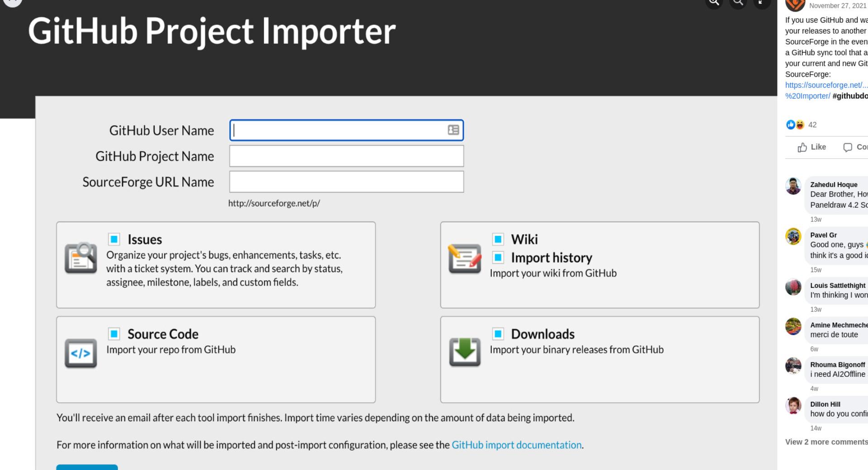Click the 'merci de toute' comment text
Screen dimensions: 868x470
point(834,335)
